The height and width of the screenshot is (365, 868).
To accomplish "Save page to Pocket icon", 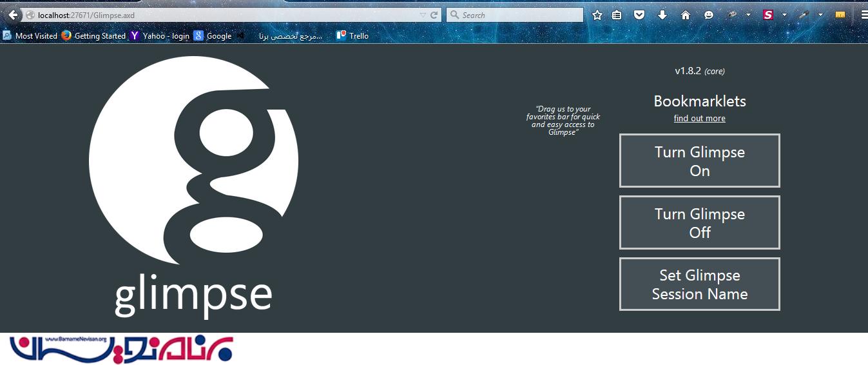I will point(639,15).
